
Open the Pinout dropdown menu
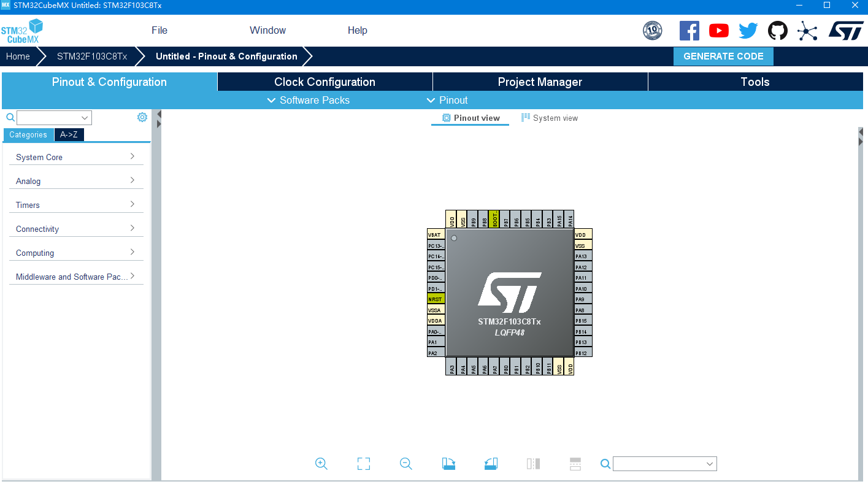(447, 100)
